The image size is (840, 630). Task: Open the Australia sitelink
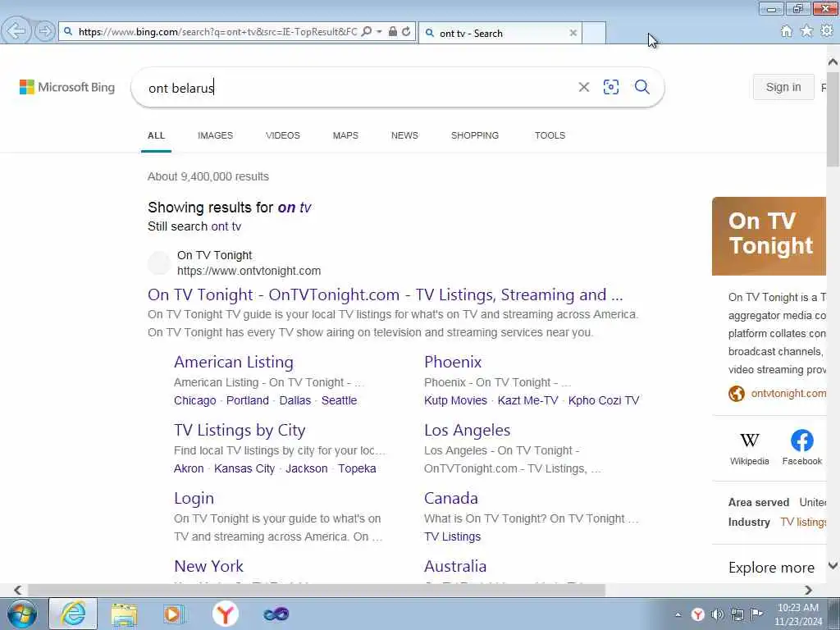pyautogui.click(x=455, y=566)
